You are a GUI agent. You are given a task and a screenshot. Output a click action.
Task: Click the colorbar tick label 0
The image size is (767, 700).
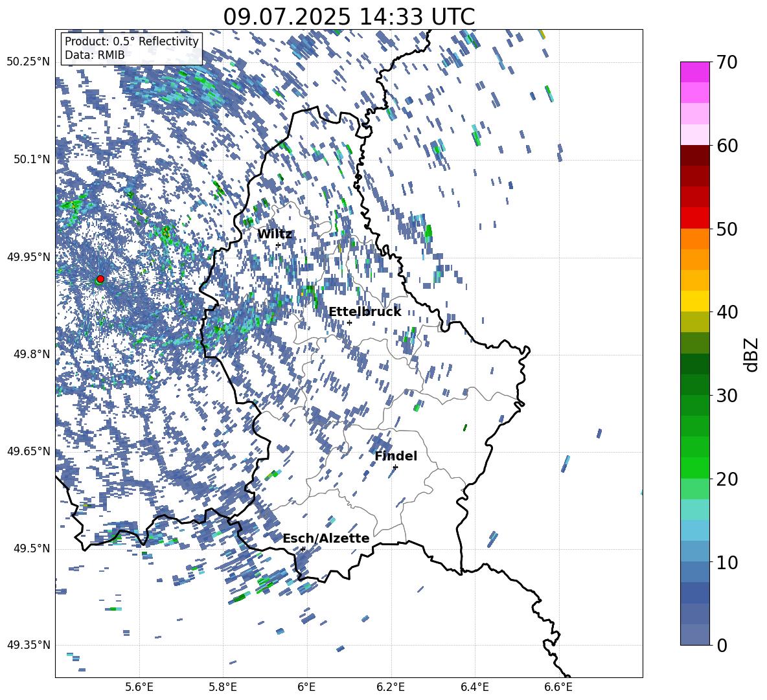(722, 645)
